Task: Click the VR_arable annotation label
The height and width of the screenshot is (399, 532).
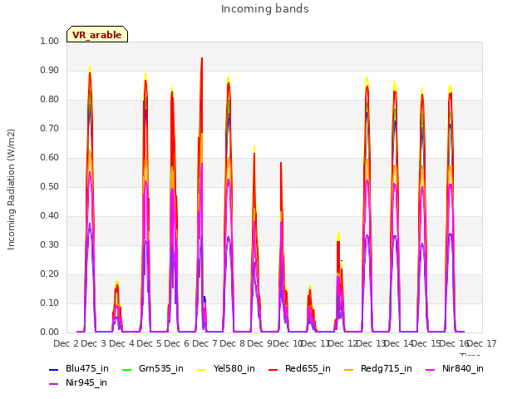Action: pyautogui.click(x=97, y=34)
